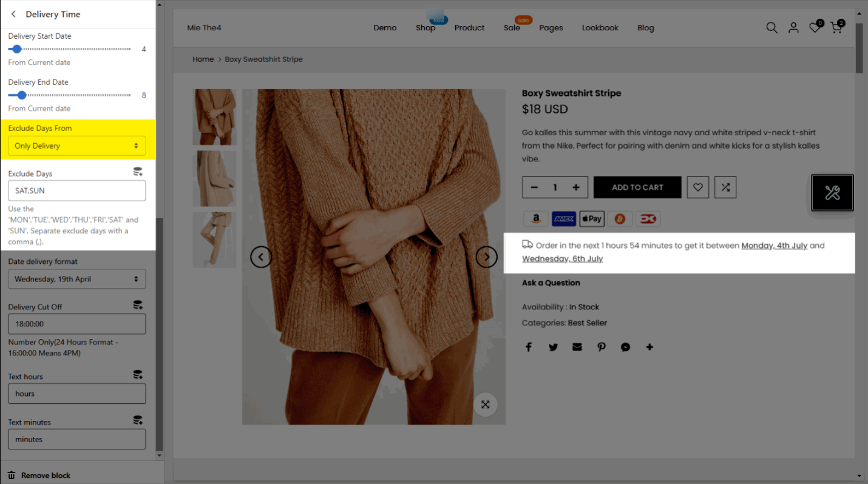Open the tools wrench widget

click(833, 193)
